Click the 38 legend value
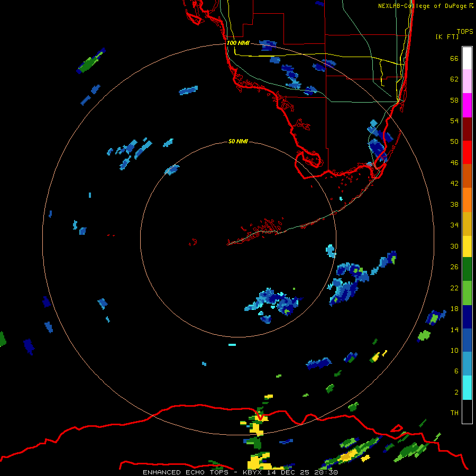This screenshot has height=476, width=476. pyautogui.click(x=454, y=204)
